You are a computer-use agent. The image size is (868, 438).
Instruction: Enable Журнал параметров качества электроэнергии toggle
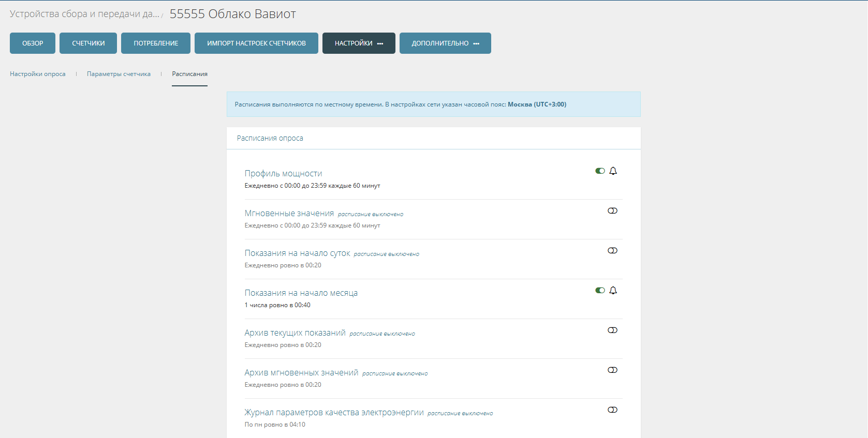[x=612, y=410]
